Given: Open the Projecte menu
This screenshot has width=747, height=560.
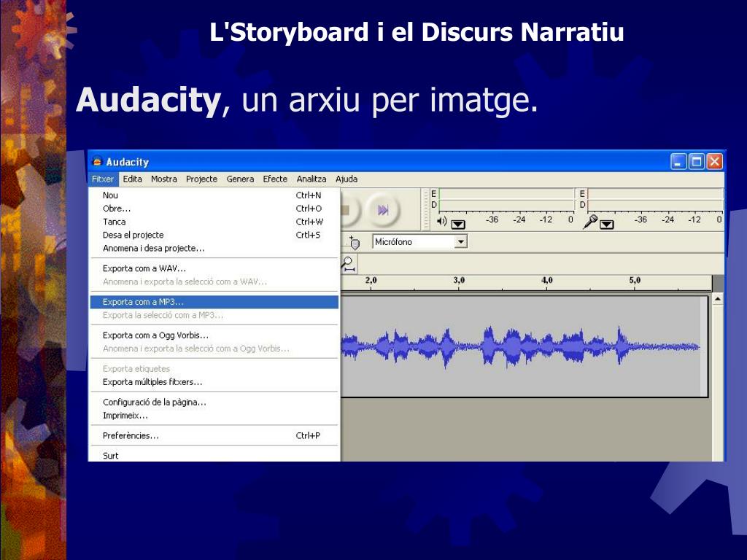Looking at the screenshot, I should pyautogui.click(x=201, y=179).
